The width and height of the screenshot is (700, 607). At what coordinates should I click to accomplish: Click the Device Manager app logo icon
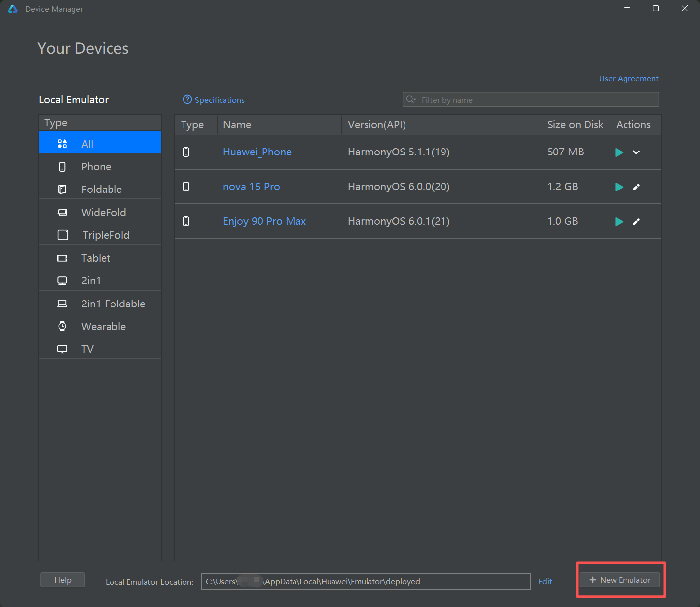[13, 9]
